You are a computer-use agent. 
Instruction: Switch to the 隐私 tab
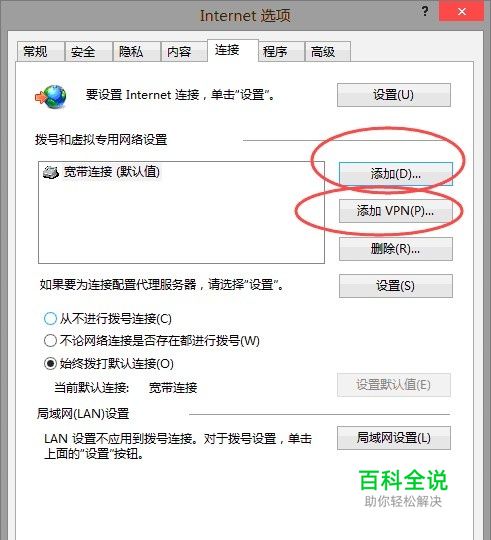(x=137, y=52)
